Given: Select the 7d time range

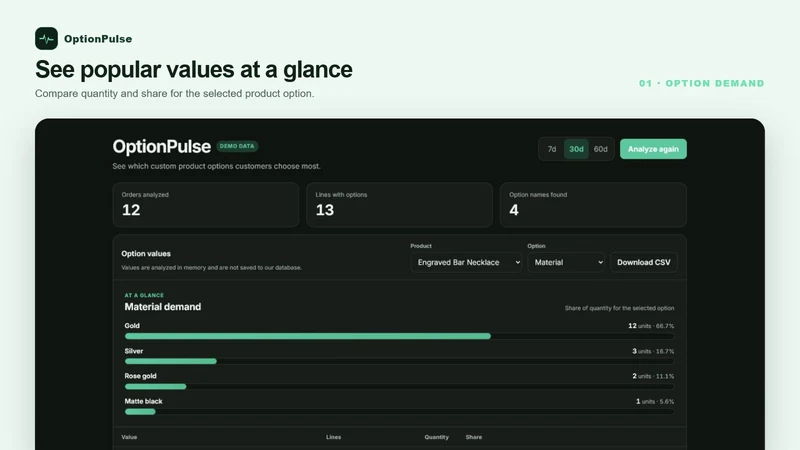Looking at the screenshot, I should [552, 149].
